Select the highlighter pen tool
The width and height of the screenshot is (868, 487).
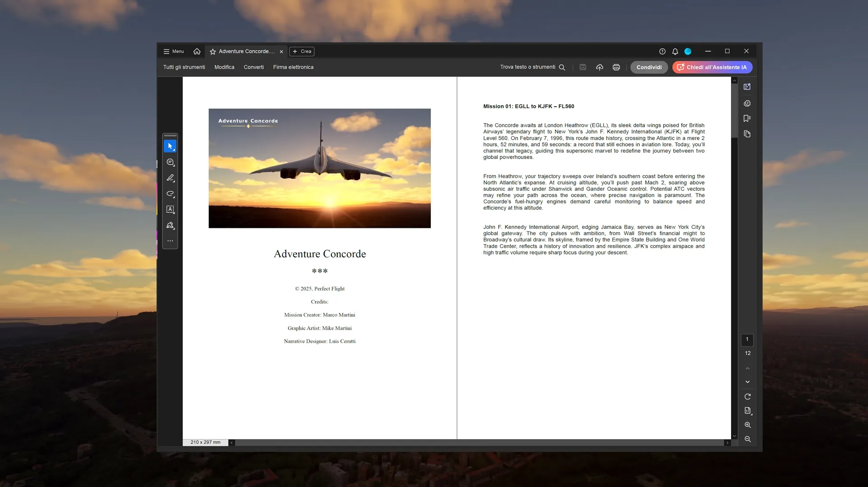[x=170, y=178]
